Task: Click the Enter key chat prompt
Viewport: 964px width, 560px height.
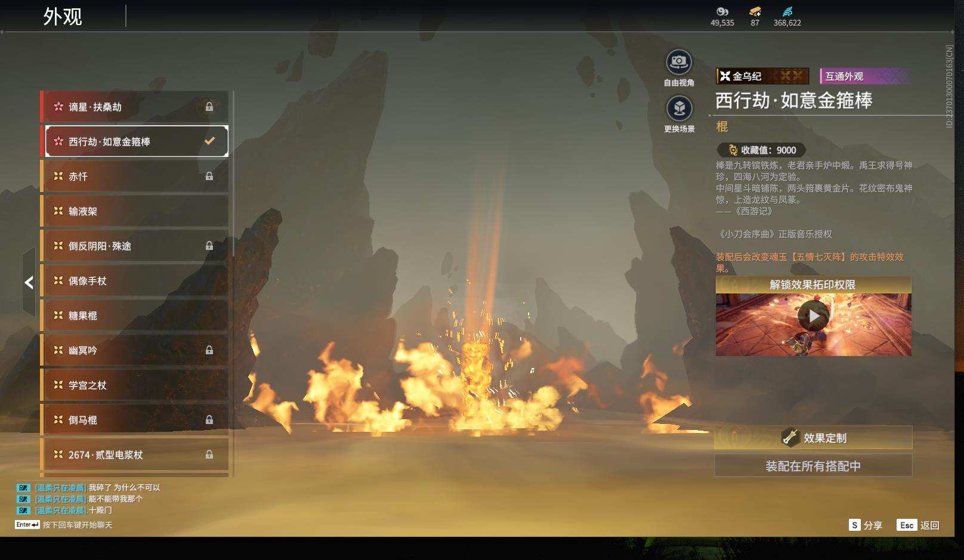Action: pyautogui.click(x=64, y=525)
